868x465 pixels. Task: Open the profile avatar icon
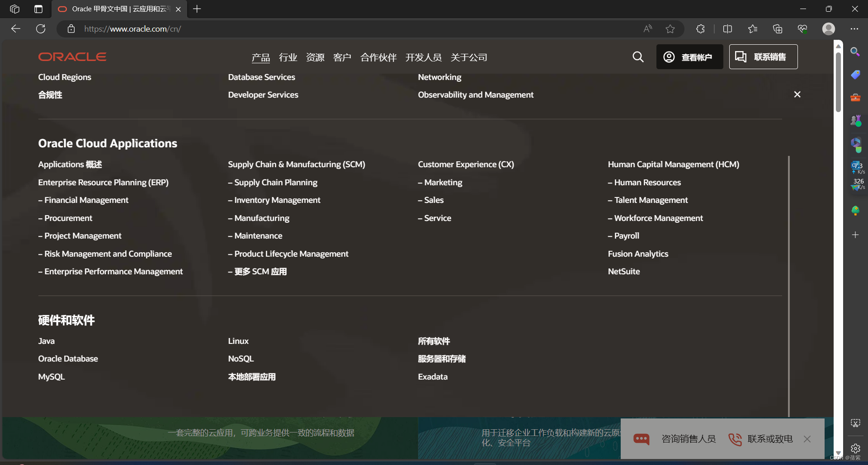(x=828, y=29)
